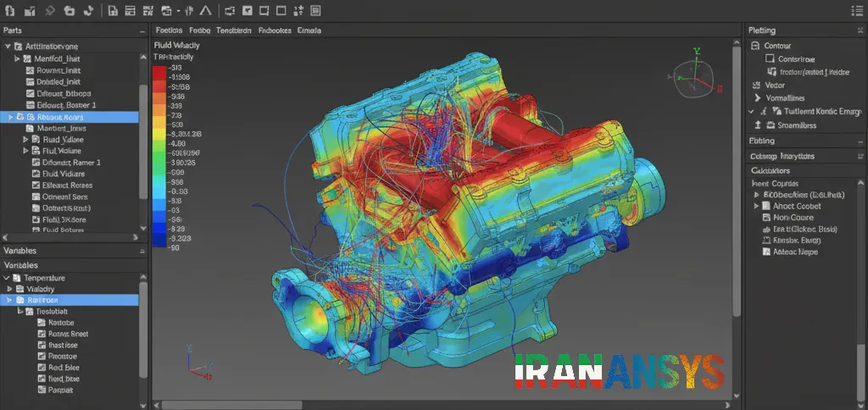
Task: Click the camera-shaped icon in the top toolbar
Action: pyautogui.click(x=70, y=10)
